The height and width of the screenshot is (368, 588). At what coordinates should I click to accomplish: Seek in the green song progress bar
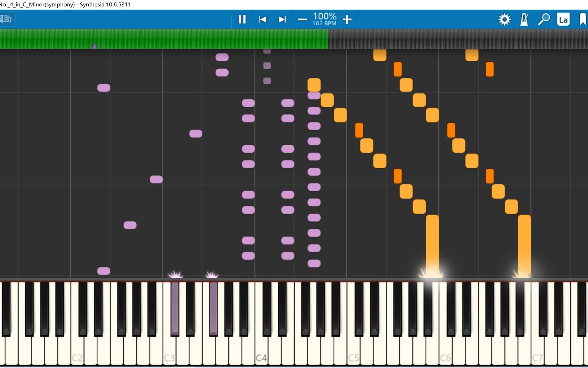coord(164,39)
